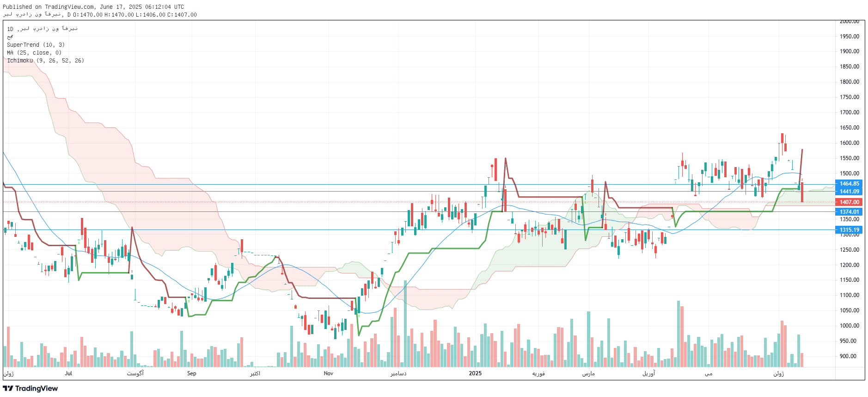Image resolution: width=868 pixels, height=397 pixels.
Task: Click the 1950.00 price axis value
Action: click(x=850, y=37)
